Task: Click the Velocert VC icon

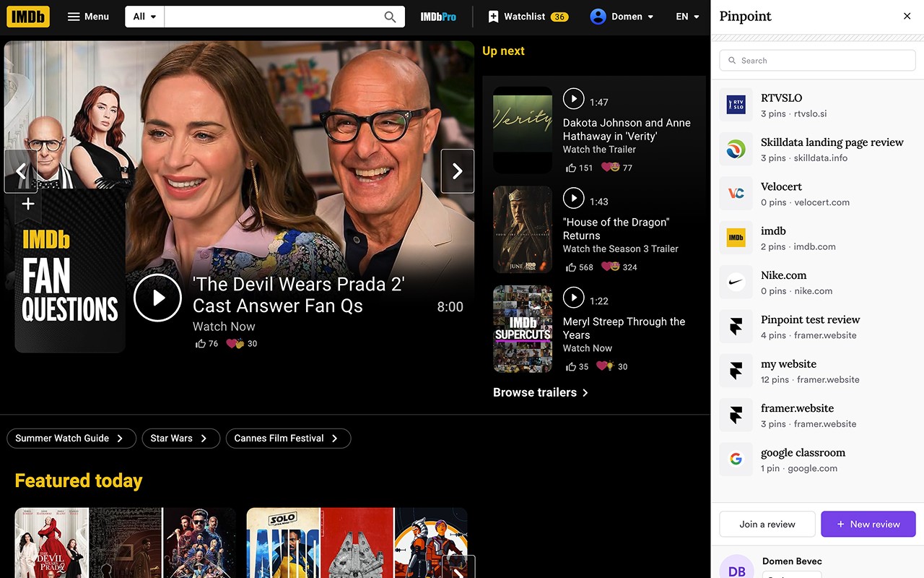Action: 736,194
